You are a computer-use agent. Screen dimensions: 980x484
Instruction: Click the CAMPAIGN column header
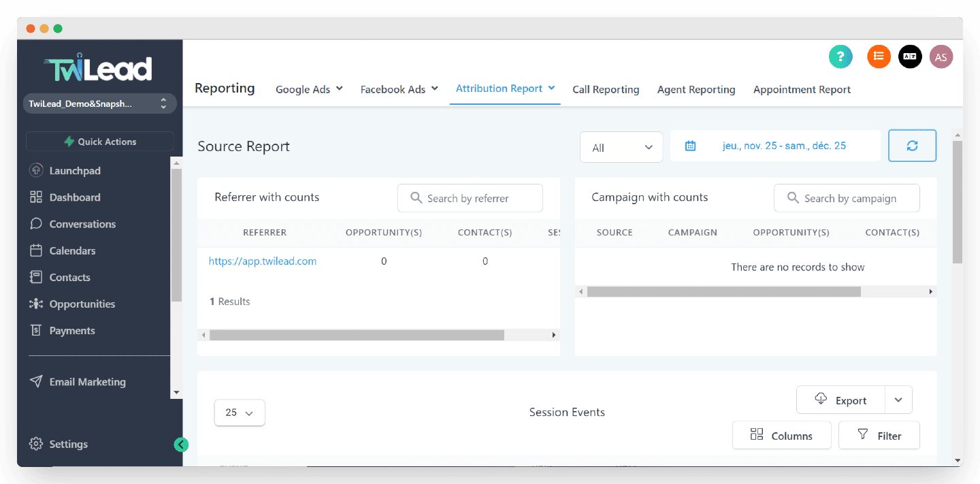click(x=693, y=232)
